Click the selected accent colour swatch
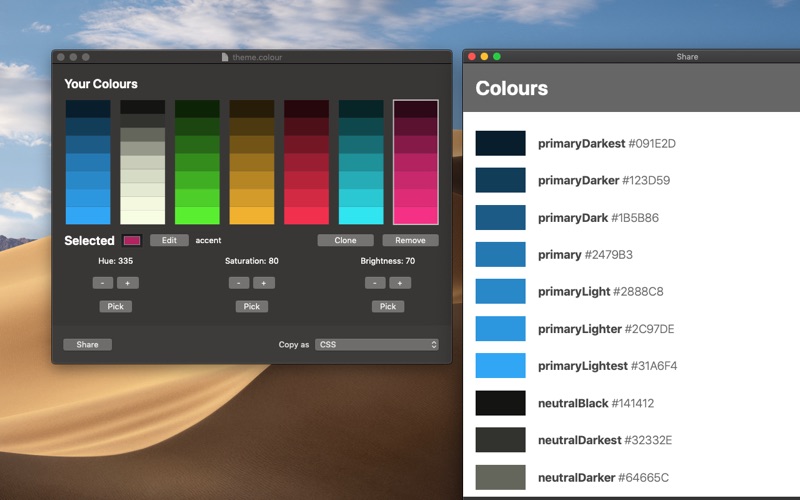 [132, 240]
